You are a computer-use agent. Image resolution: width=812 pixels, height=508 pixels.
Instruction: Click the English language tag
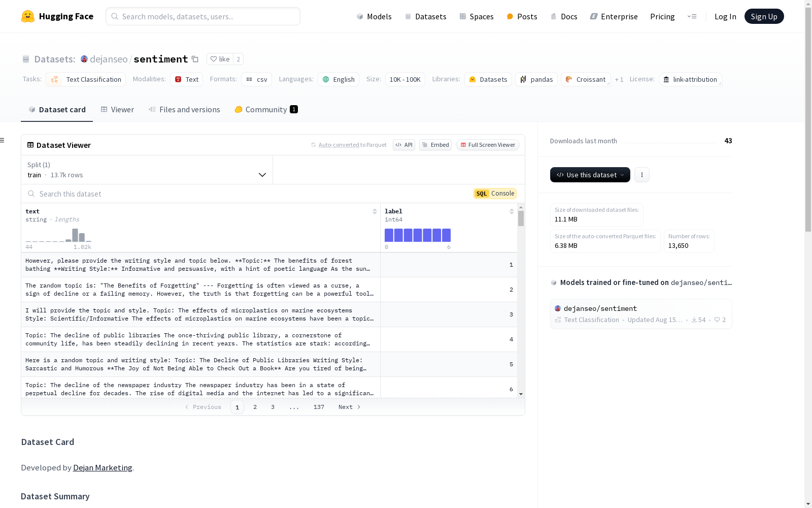tap(339, 79)
